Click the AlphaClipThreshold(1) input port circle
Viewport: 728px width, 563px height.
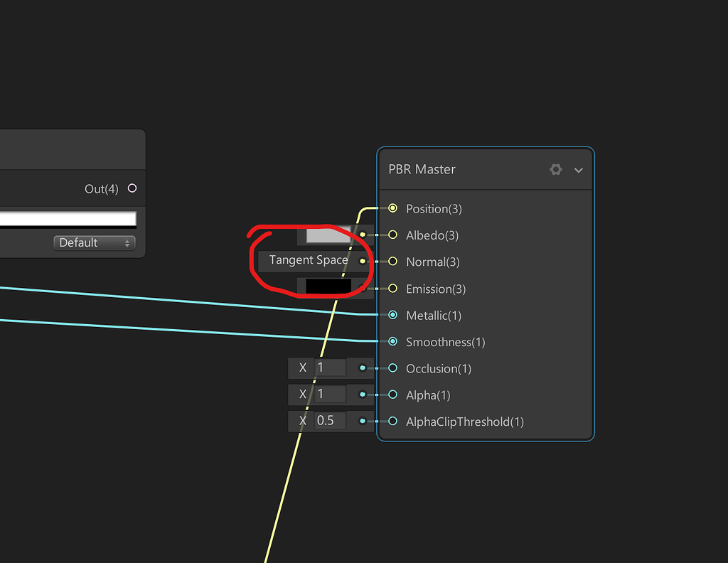point(392,421)
